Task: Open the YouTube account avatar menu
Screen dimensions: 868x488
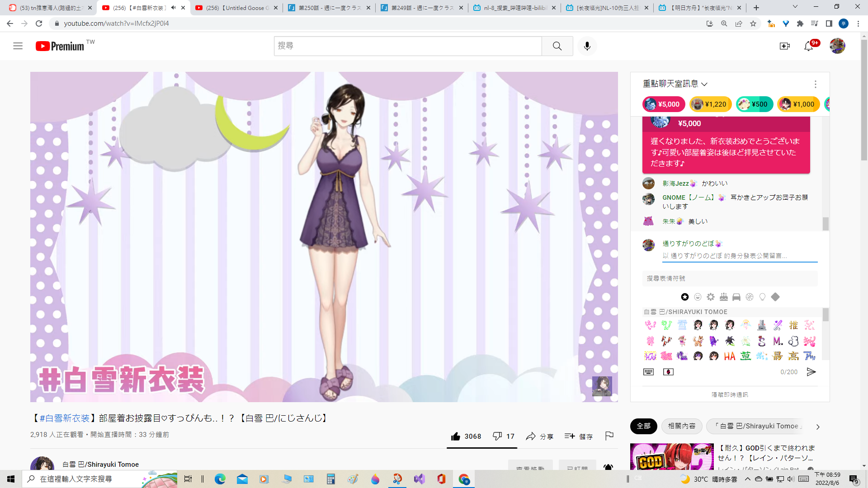Action: [837, 46]
